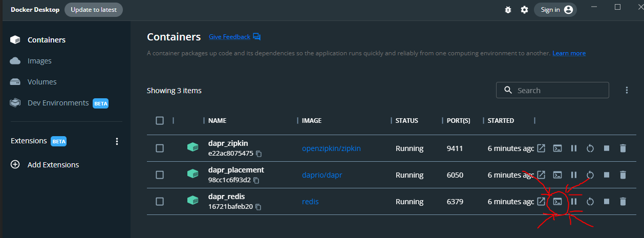Delete the dapr_placement container
This screenshot has height=238, width=644.
point(623,175)
